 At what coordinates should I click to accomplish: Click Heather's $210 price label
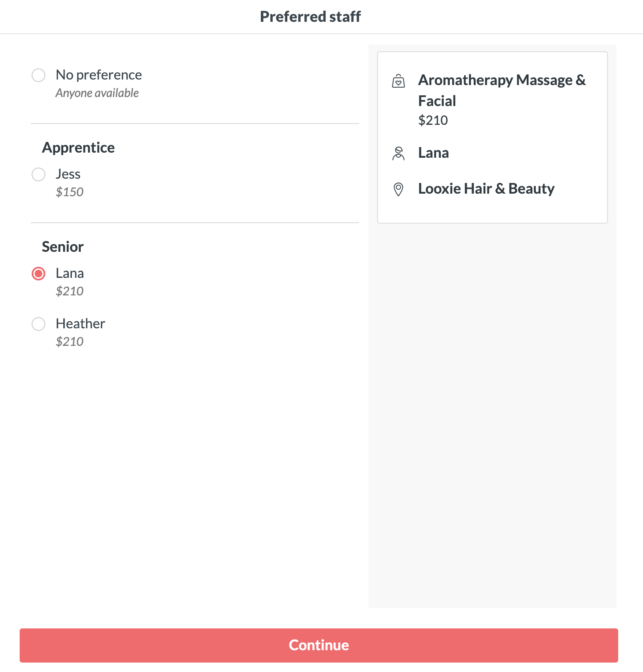pyautogui.click(x=70, y=342)
